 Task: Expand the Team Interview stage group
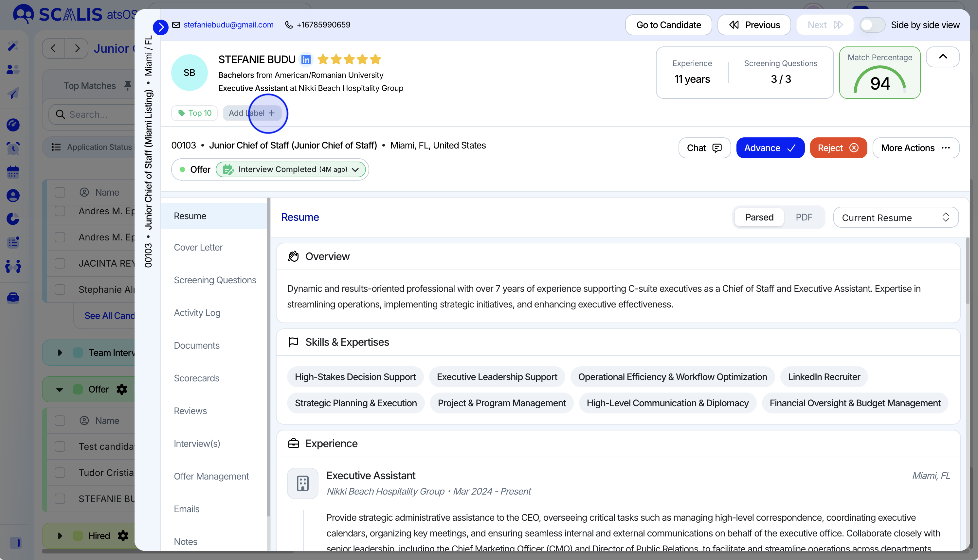pos(60,353)
